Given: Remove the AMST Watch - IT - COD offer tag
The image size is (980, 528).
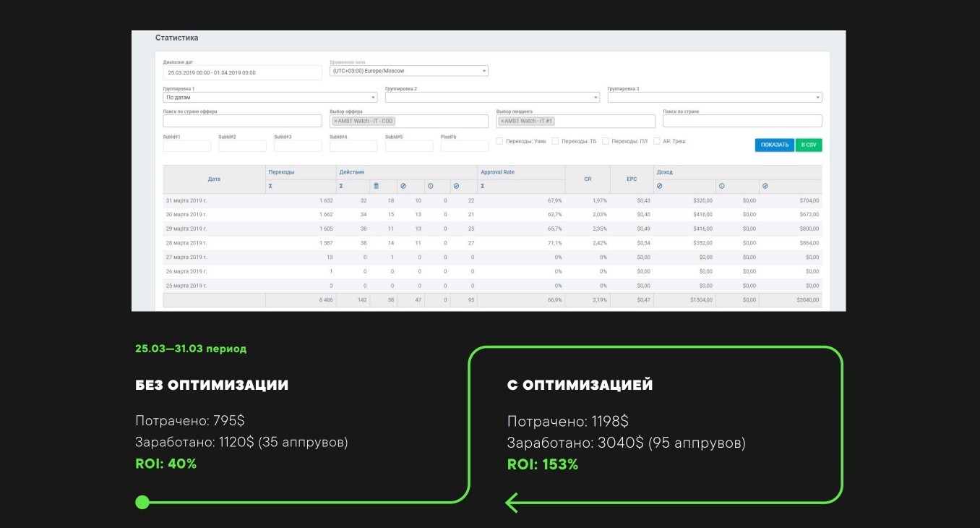Looking at the screenshot, I should click(335, 121).
